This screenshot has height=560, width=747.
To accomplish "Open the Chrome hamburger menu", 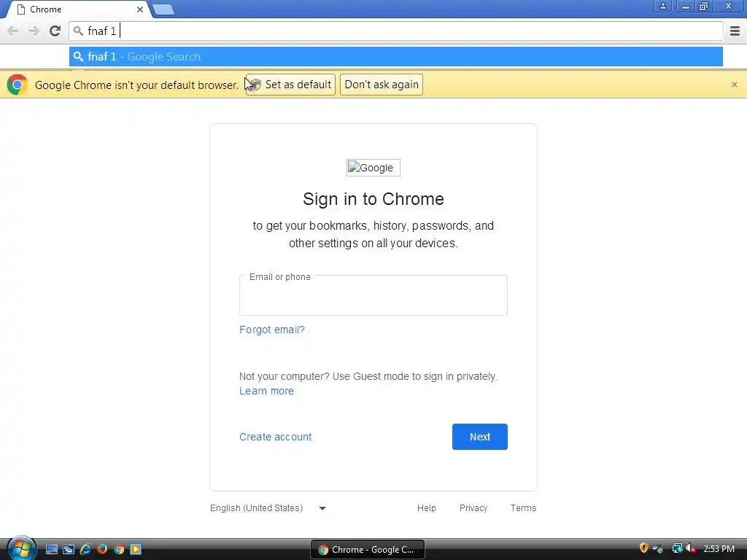I will point(735,31).
